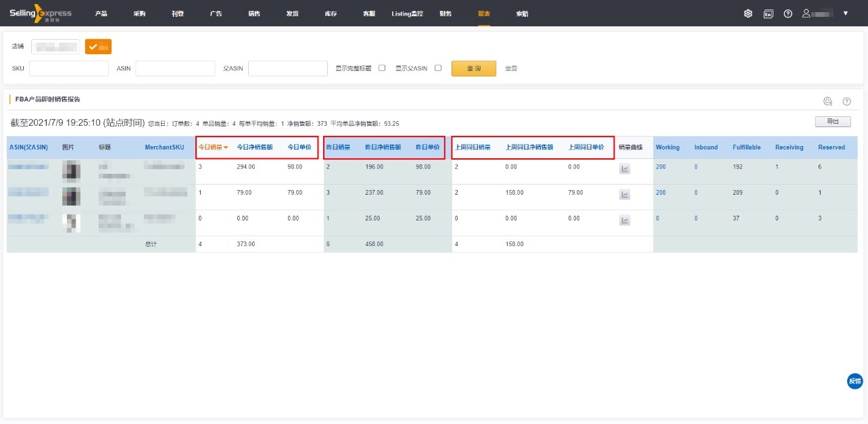The height and width of the screenshot is (424, 868).
Task: Open the settings gear in top navigation
Action: click(x=748, y=14)
